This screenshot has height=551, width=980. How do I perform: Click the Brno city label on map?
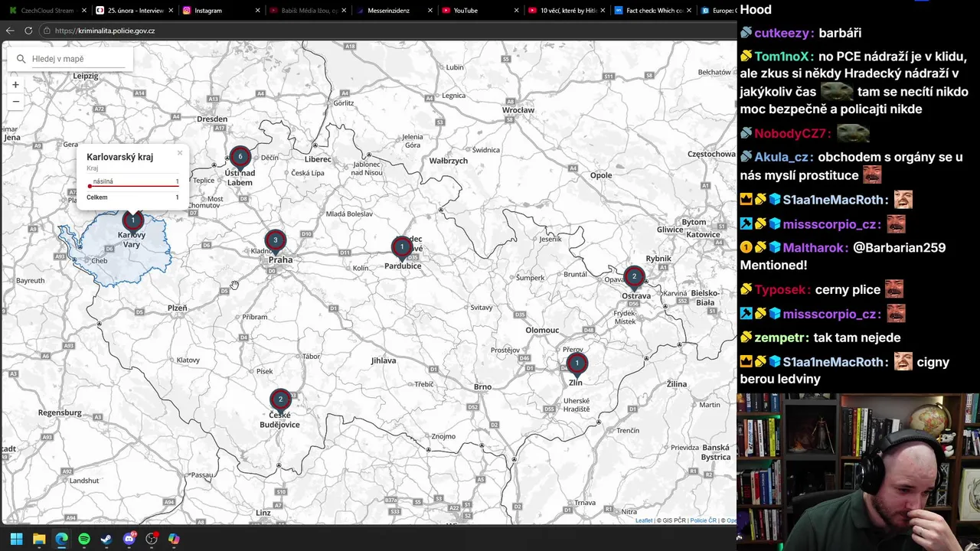482,386
